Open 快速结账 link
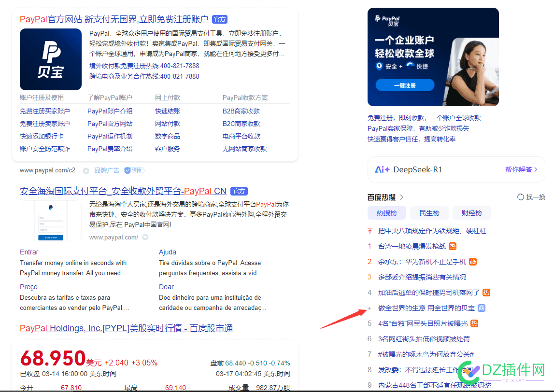The width and height of the screenshot is (554, 392). pyautogui.click(x=168, y=111)
